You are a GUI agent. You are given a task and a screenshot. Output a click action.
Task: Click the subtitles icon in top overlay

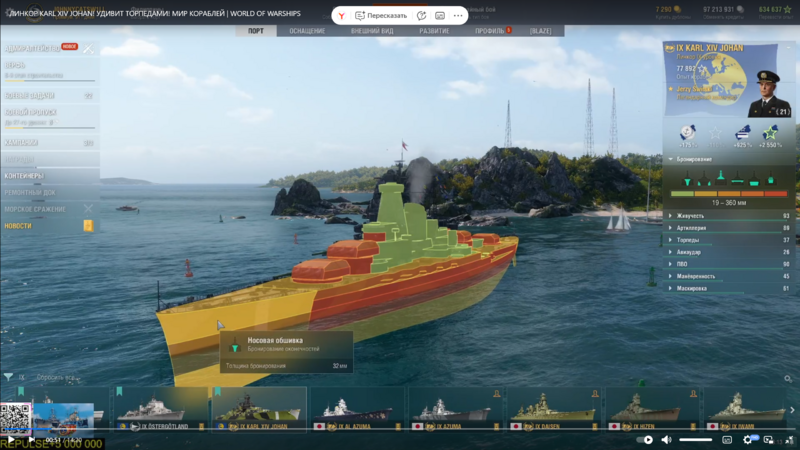[x=440, y=16]
